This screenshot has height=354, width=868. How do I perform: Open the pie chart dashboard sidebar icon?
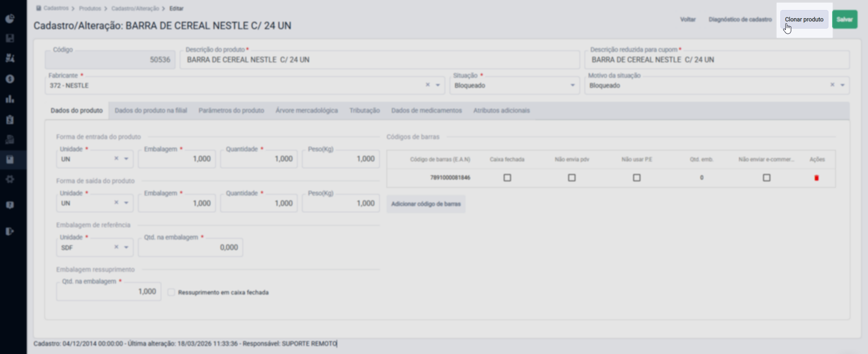(10, 19)
